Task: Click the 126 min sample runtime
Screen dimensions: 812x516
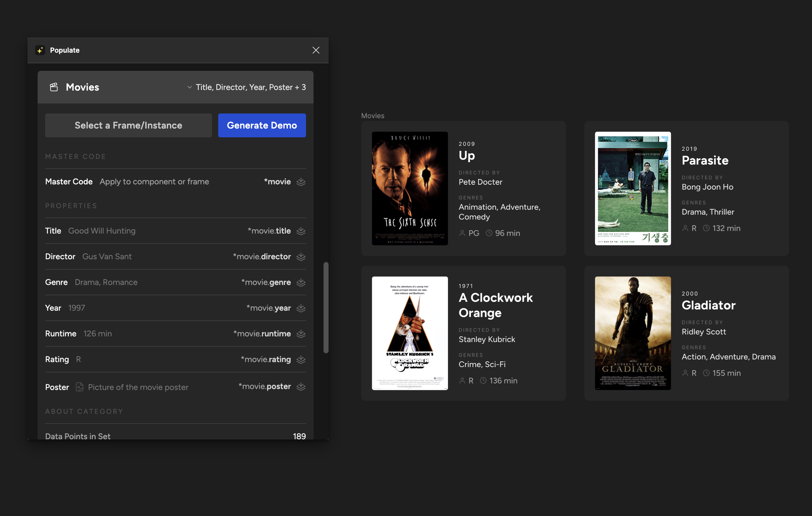Action: click(x=98, y=334)
